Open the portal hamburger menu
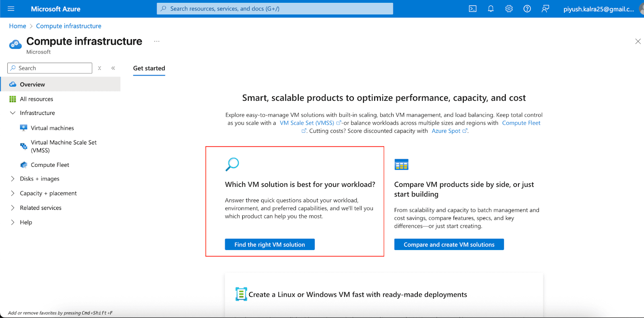 click(x=11, y=9)
